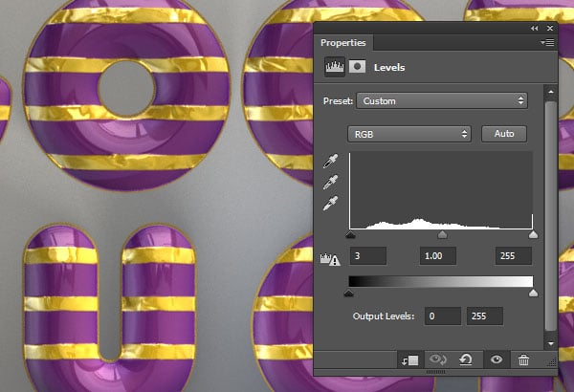The height and width of the screenshot is (392, 574).
Task: Open the RGB channel dropdown
Action: pyautogui.click(x=409, y=134)
